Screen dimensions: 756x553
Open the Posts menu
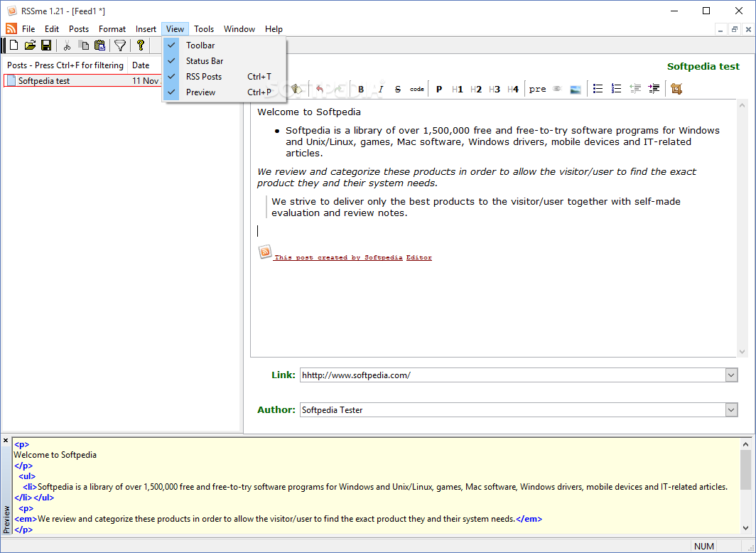79,29
